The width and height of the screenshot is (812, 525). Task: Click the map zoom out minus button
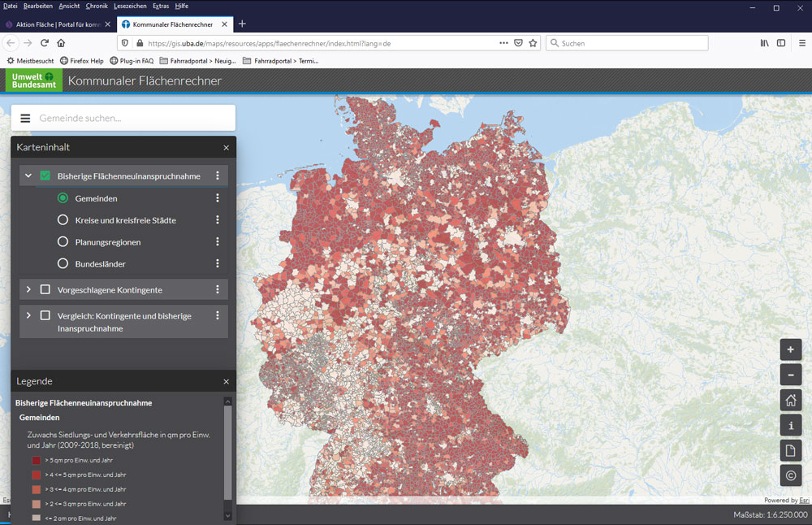point(790,375)
